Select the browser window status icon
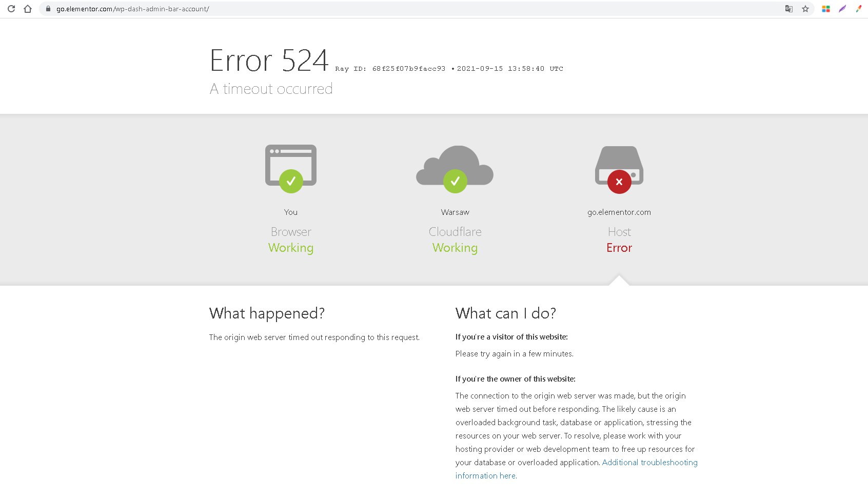The image size is (868, 498). 291,169
